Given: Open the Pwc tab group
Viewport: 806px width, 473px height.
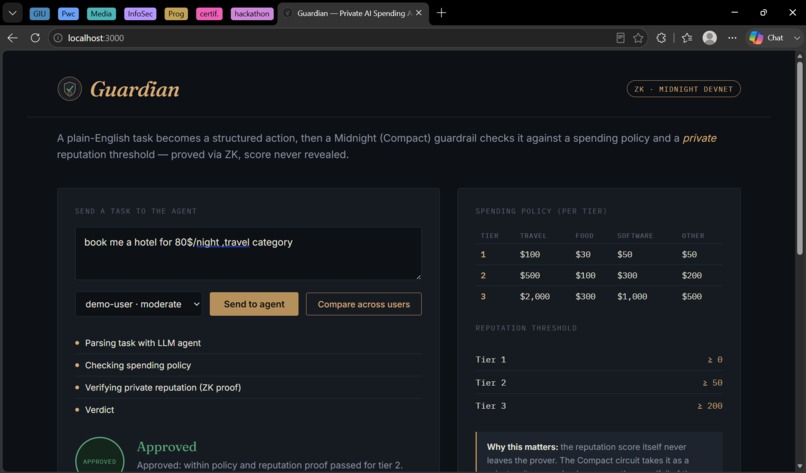Looking at the screenshot, I should pyautogui.click(x=68, y=14).
